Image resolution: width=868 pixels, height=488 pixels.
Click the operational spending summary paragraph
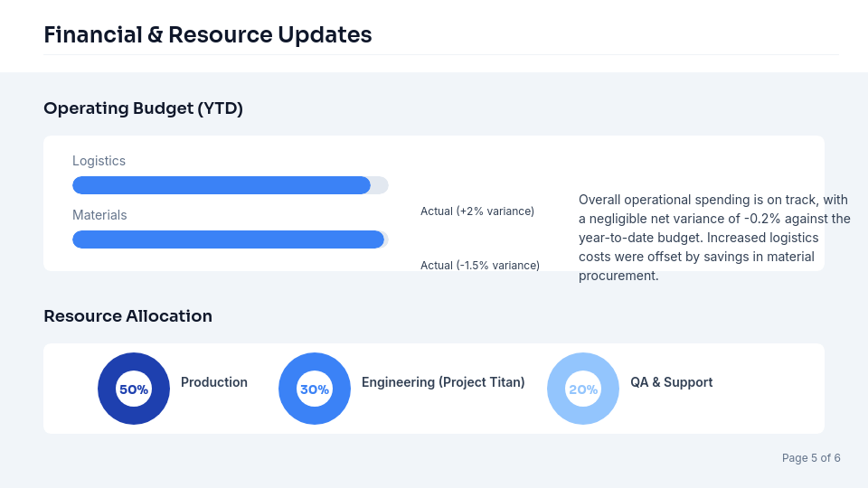[x=713, y=238]
